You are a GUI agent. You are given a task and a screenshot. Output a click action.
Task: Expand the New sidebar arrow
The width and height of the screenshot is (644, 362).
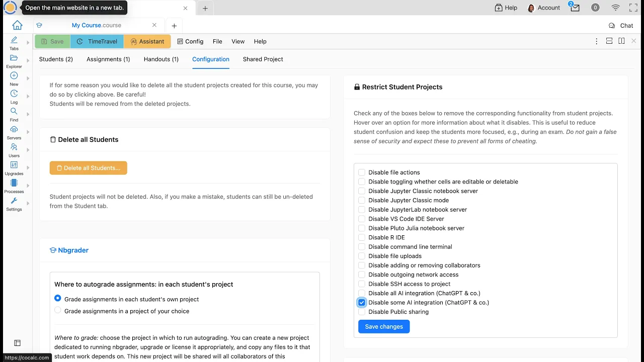28,78
